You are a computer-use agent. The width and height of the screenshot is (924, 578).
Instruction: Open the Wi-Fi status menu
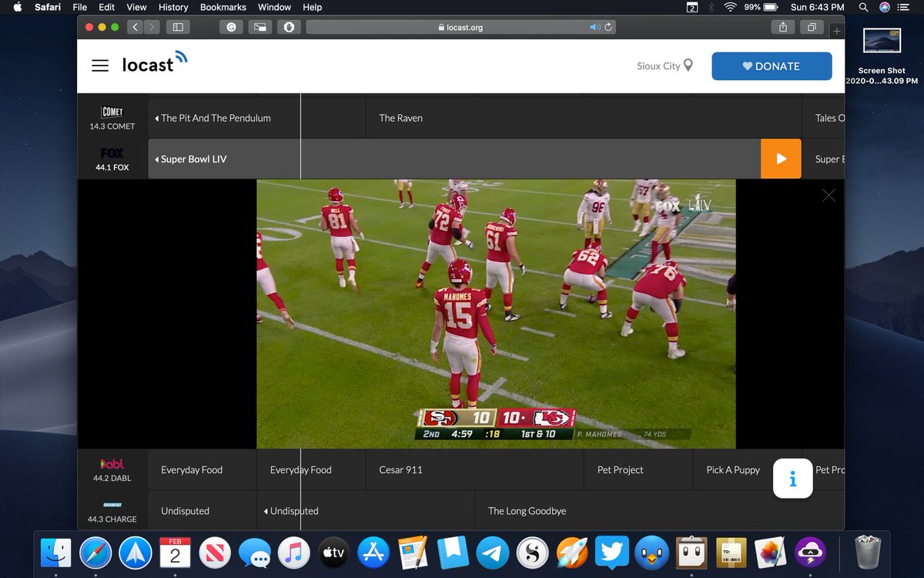[729, 7]
